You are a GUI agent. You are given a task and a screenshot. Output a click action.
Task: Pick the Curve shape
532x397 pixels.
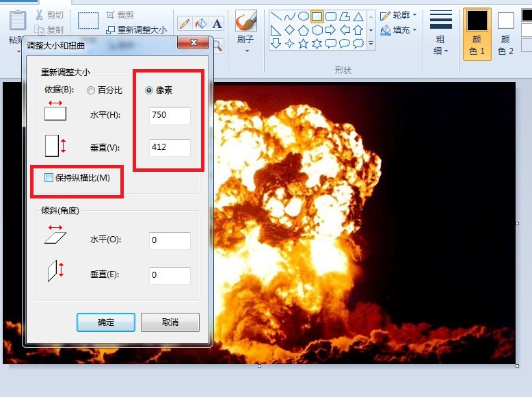(x=289, y=16)
